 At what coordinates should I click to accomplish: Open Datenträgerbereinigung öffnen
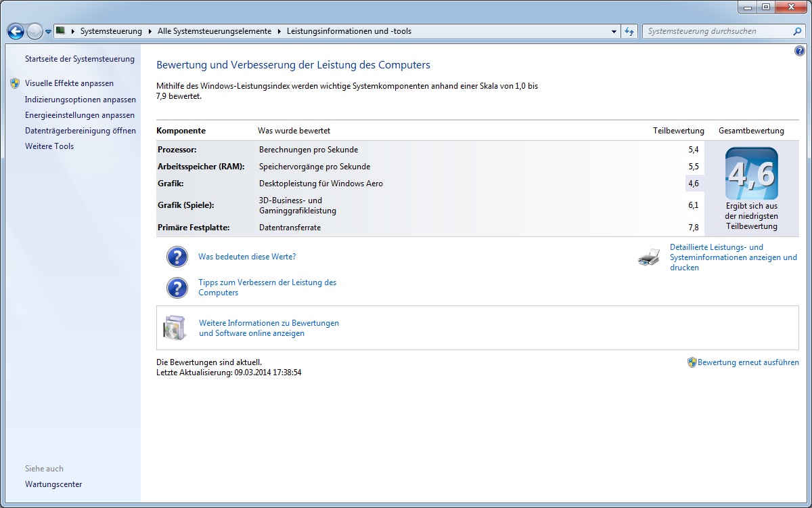[81, 131]
